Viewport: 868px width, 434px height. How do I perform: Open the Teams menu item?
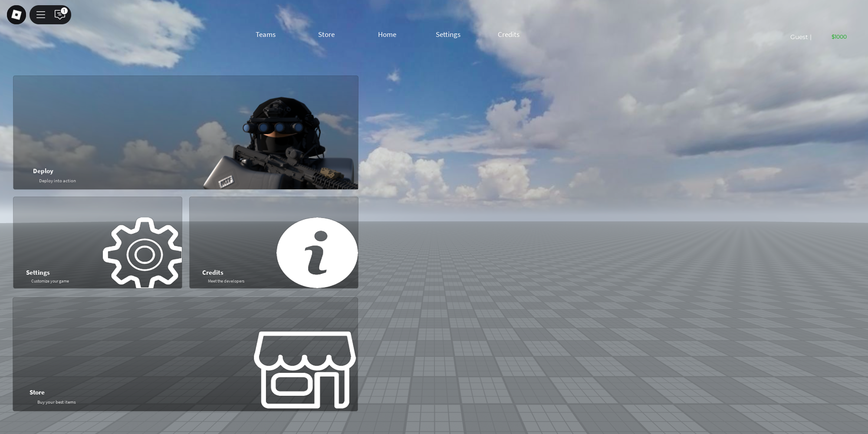265,34
